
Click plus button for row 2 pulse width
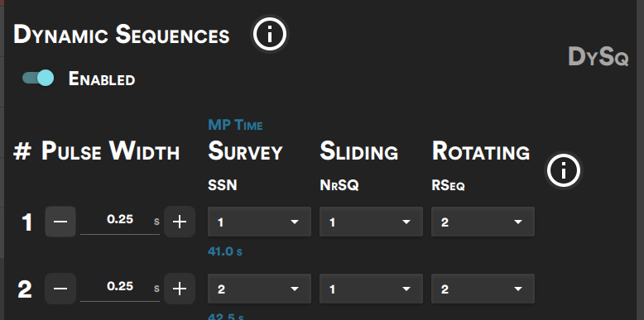point(180,289)
